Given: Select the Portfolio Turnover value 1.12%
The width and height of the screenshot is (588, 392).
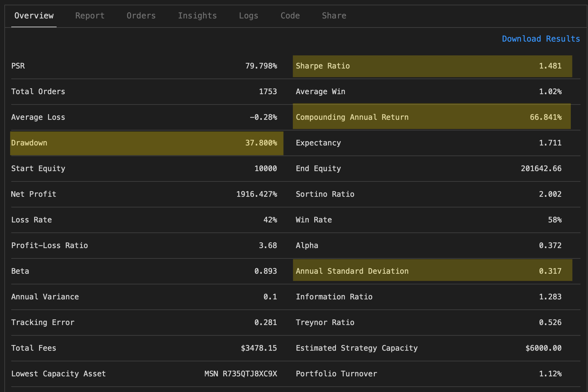Looking at the screenshot, I should pos(550,374).
